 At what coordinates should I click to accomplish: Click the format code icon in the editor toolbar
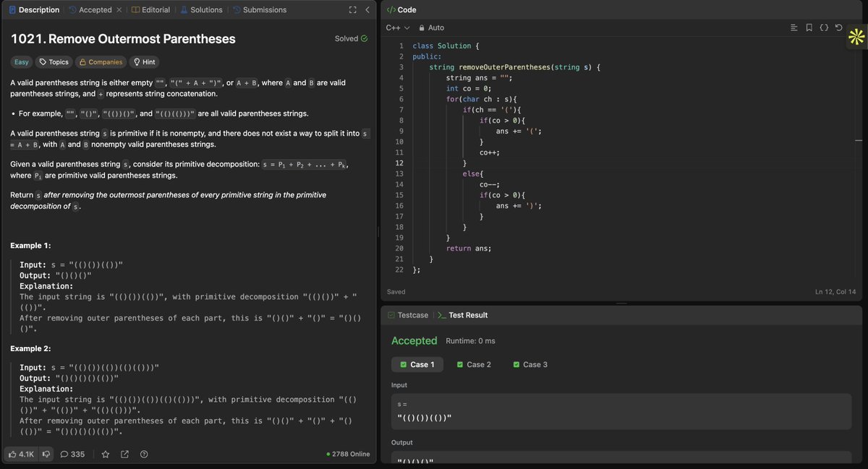793,27
